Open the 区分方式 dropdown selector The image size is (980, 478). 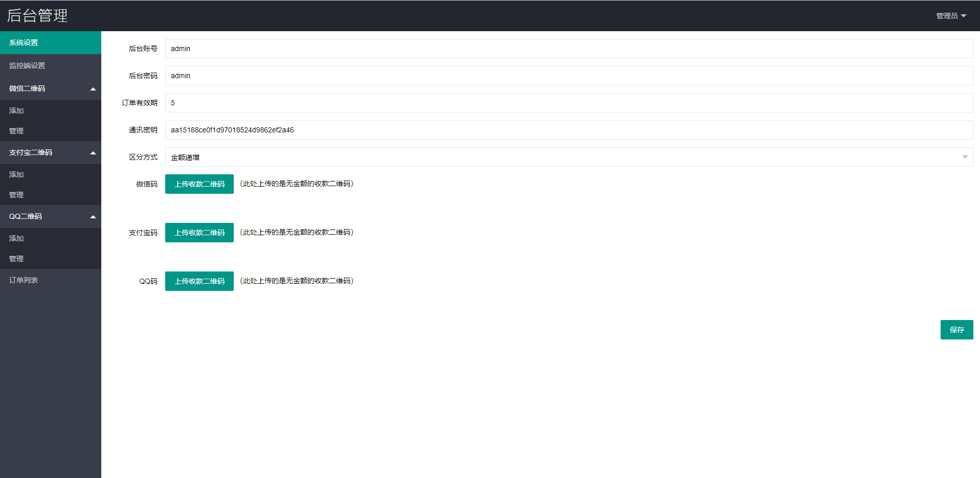[x=569, y=157]
